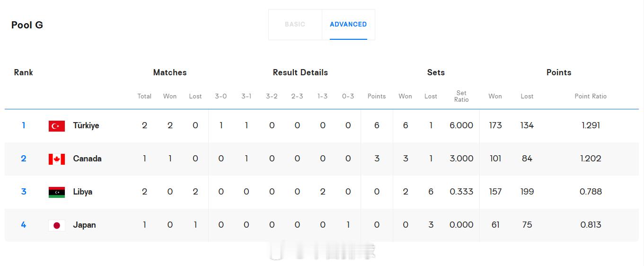Open the Canada team link
The width and height of the screenshot is (644, 266).
[x=87, y=159]
